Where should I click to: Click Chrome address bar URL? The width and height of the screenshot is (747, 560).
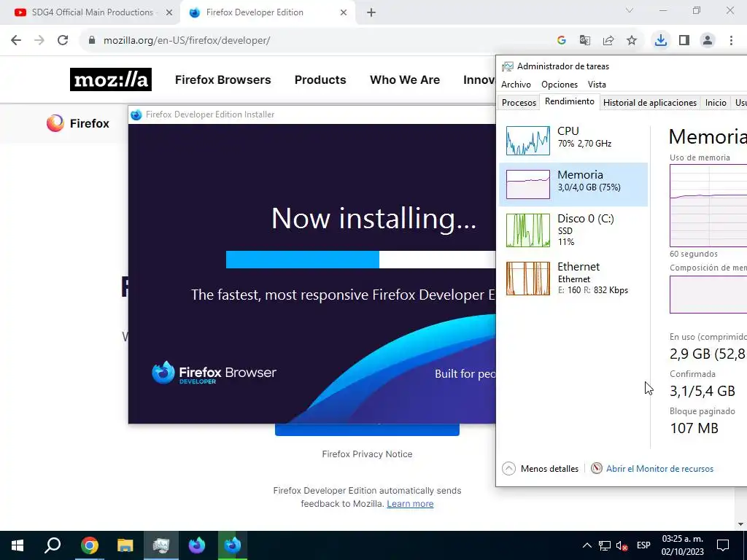(x=187, y=41)
